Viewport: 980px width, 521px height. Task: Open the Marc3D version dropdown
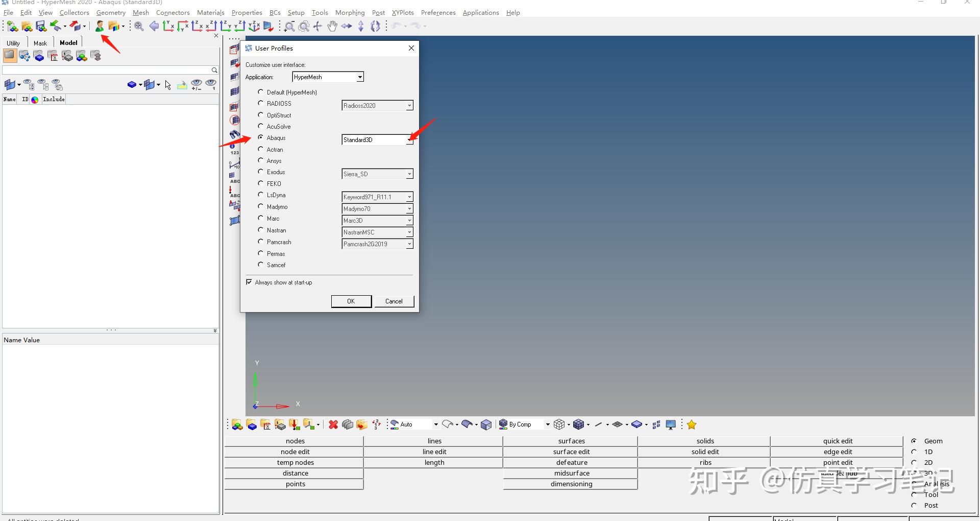[377, 221]
